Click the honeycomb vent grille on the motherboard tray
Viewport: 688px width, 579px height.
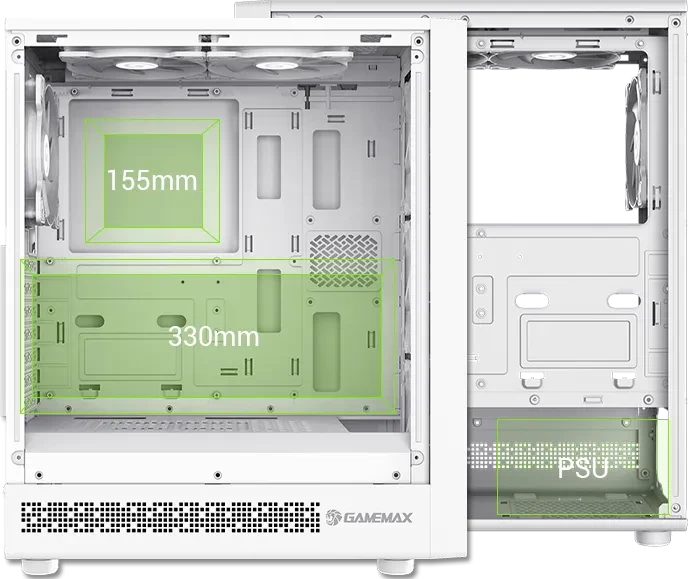click(x=344, y=261)
